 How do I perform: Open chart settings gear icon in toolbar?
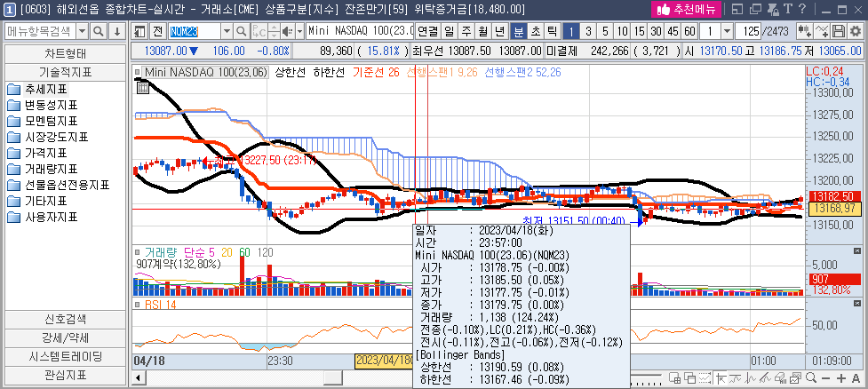[x=856, y=31]
